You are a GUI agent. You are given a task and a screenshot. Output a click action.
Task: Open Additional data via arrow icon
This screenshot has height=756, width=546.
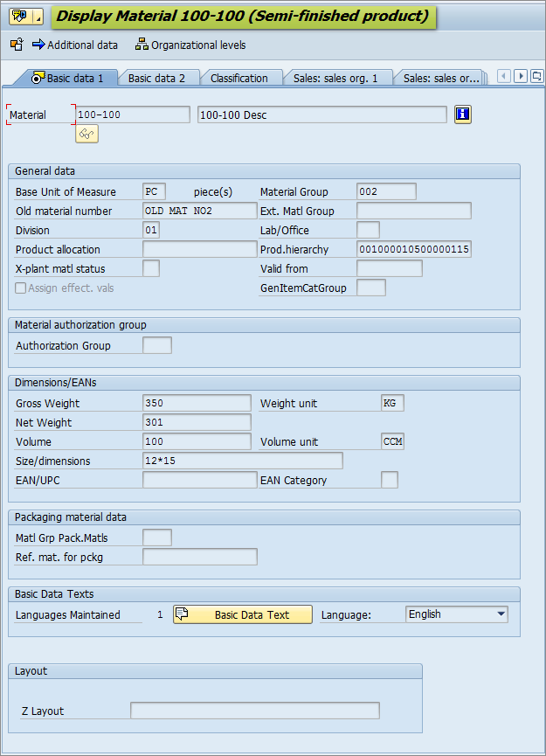pos(38,45)
